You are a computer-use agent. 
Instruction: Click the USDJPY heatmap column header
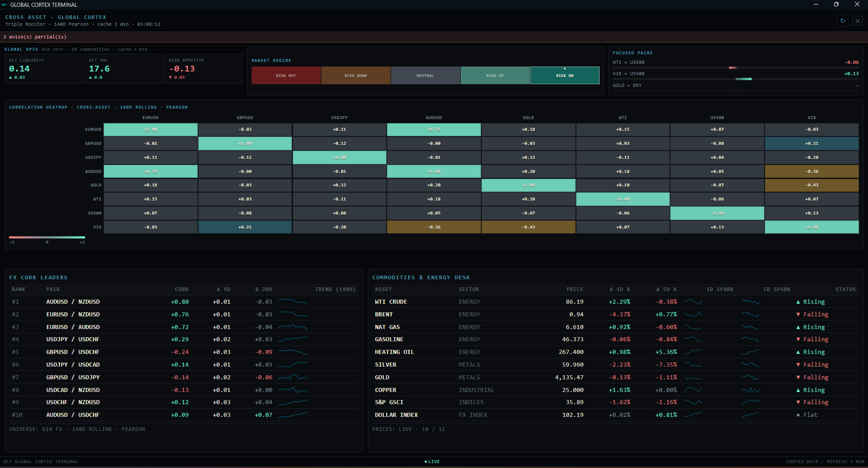tap(339, 118)
